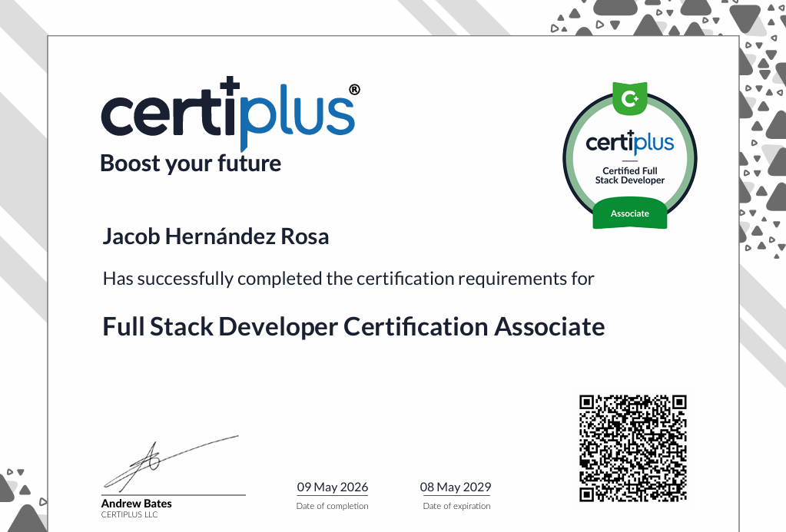Click the name Jacob Hernández Rosa
The image size is (786, 532).
216,236
